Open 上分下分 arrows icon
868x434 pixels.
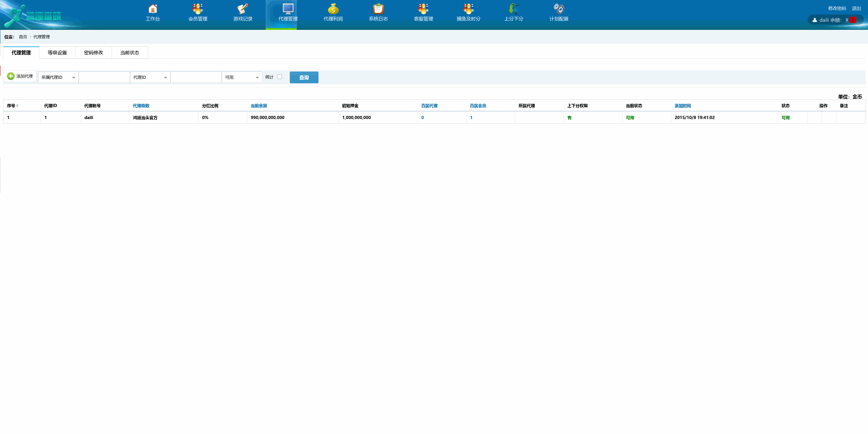click(514, 9)
